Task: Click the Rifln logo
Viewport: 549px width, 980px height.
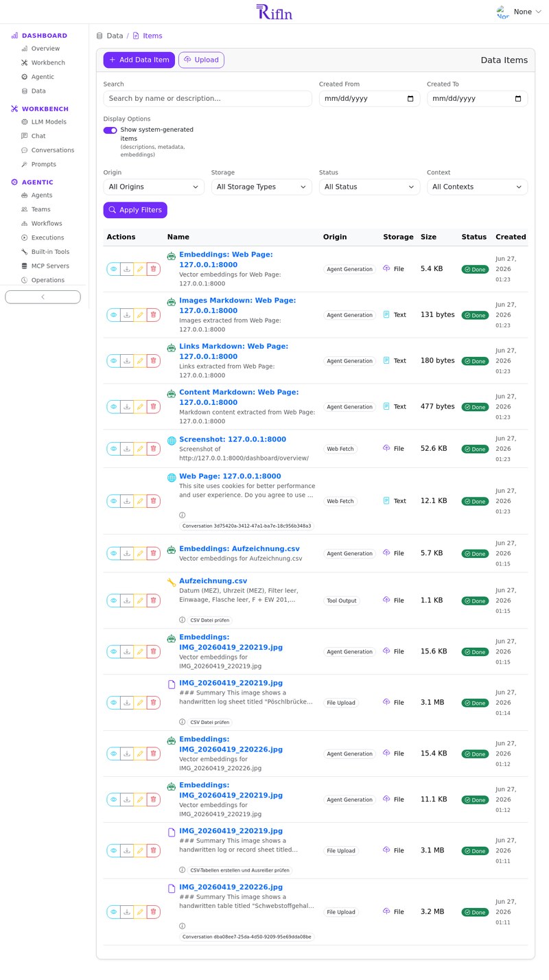Action: (x=274, y=12)
